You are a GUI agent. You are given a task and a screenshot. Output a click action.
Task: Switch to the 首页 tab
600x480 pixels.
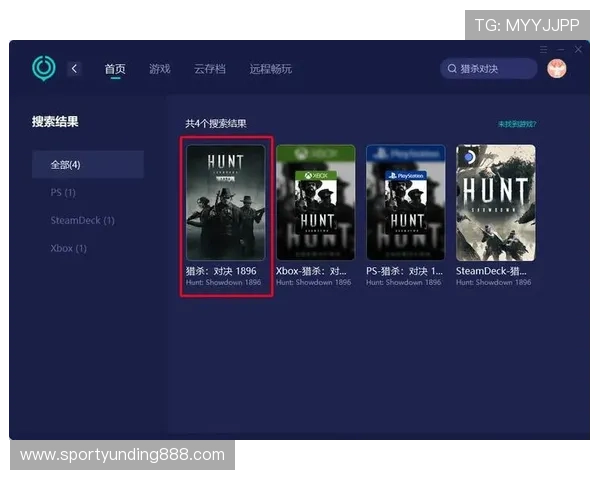pyautogui.click(x=115, y=69)
